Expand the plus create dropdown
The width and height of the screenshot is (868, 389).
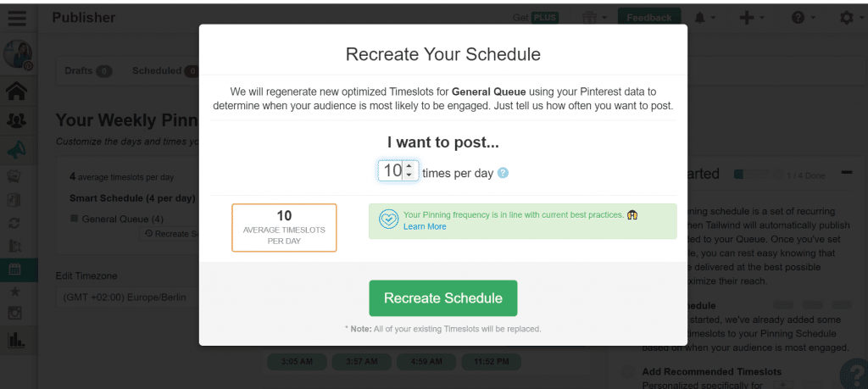[x=752, y=19]
